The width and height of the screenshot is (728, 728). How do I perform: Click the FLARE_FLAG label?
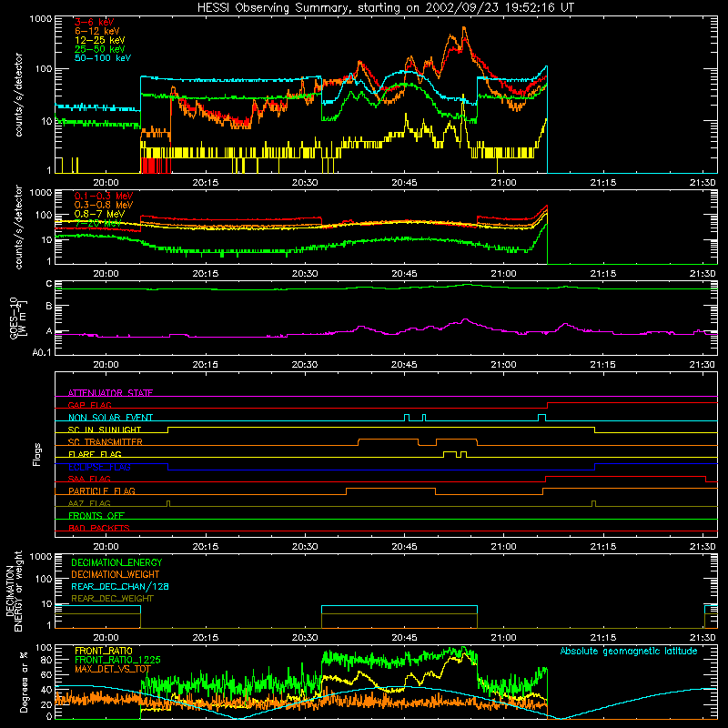[x=95, y=454]
